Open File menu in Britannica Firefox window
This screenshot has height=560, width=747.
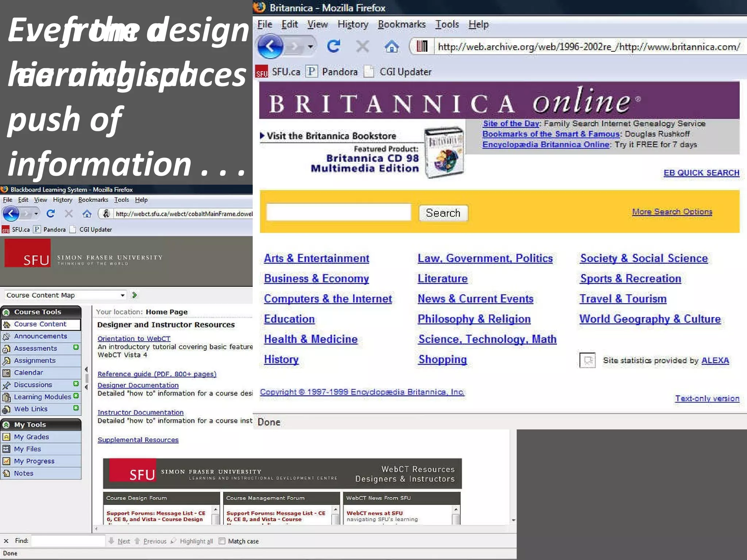[265, 24]
